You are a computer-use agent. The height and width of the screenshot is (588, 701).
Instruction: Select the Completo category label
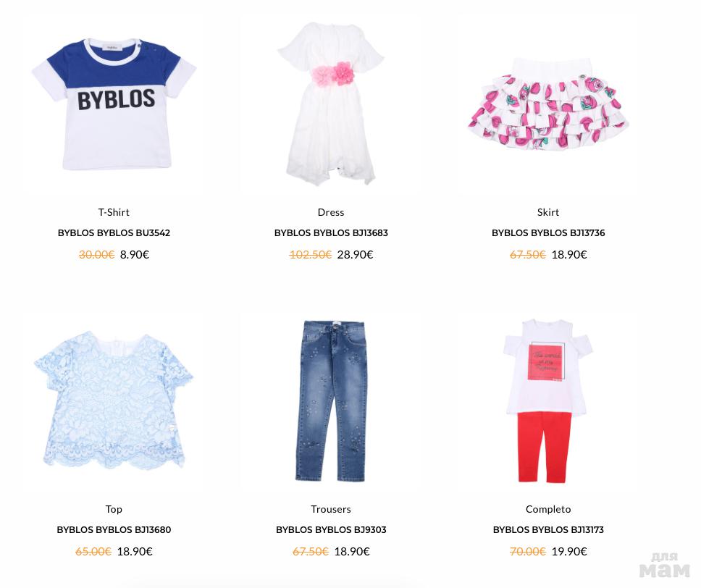click(x=548, y=509)
